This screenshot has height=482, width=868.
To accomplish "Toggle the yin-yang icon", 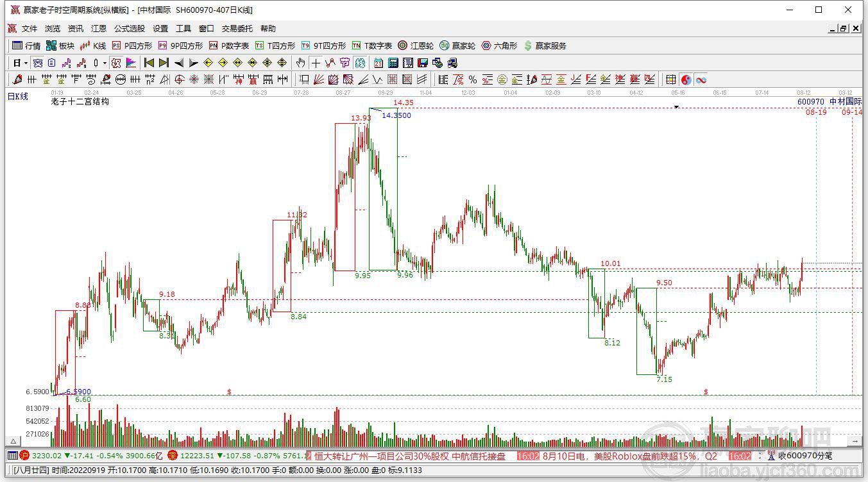I will pos(686,79).
